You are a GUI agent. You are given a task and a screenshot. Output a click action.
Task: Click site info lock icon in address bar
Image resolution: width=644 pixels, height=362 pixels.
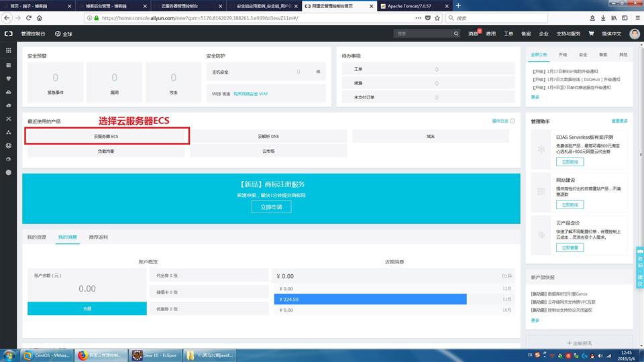(x=97, y=18)
